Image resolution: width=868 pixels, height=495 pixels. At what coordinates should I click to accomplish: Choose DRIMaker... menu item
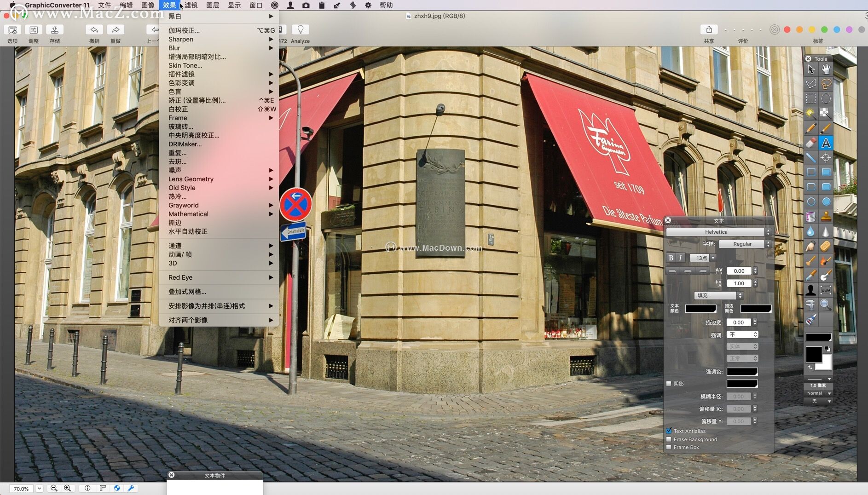coord(219,144)
